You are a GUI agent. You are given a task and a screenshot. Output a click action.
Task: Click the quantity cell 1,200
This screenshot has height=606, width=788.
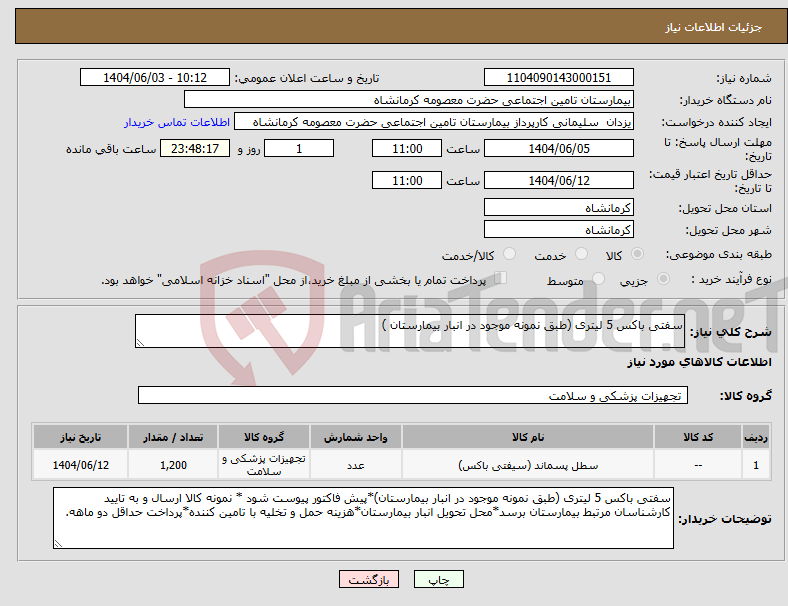[173, 465]
